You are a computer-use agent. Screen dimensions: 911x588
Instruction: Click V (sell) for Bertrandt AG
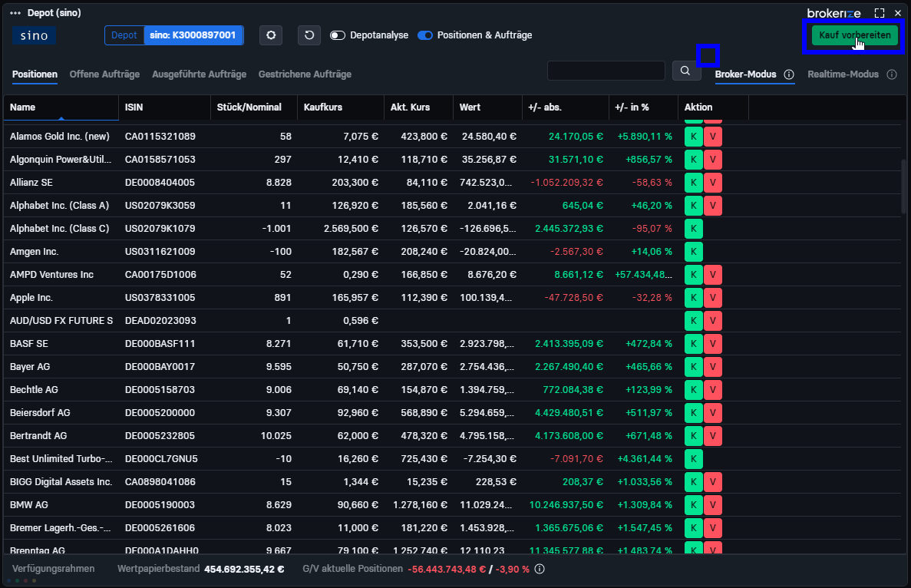point(713,436)
